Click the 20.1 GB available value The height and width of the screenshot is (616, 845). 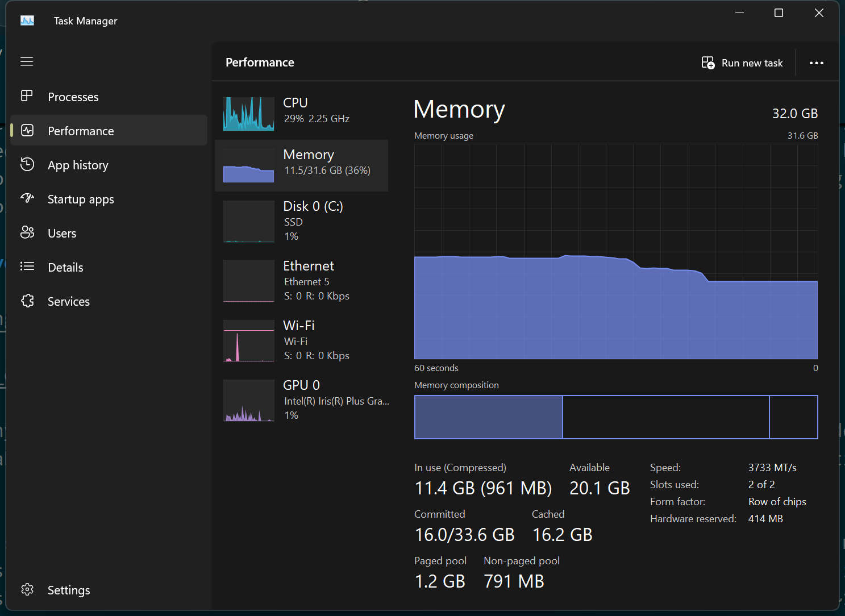600,488
